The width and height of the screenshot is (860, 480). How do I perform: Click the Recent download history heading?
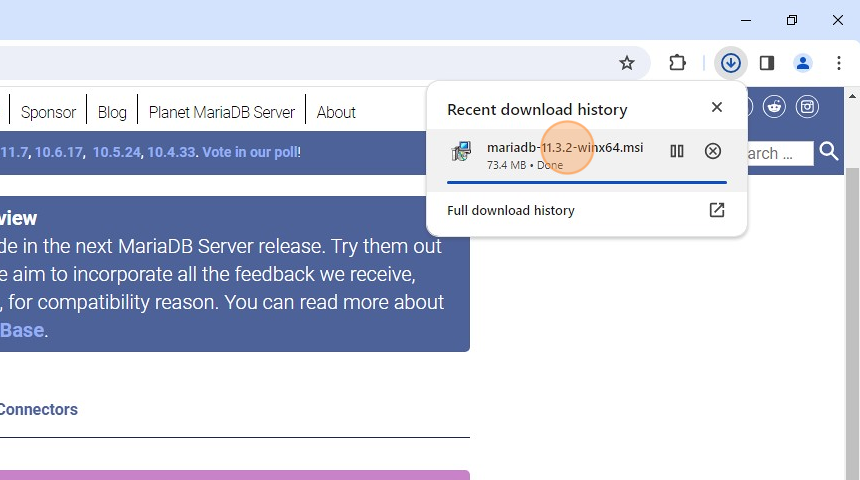537,110
